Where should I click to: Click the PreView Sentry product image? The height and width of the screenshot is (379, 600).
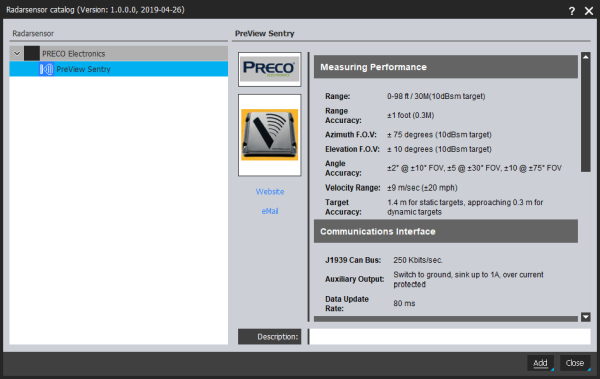click(269, 135)
